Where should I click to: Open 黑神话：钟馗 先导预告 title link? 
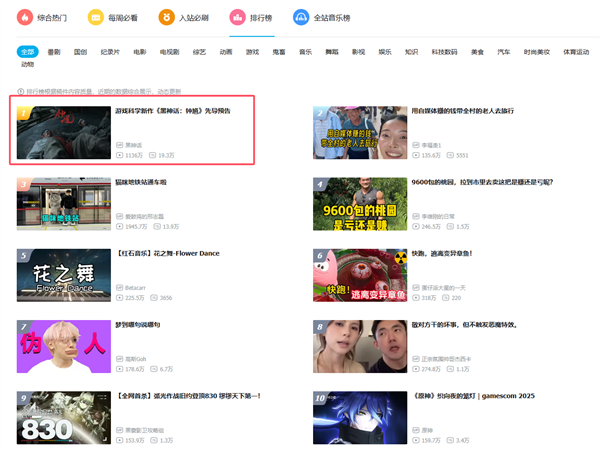coord(173,111)
